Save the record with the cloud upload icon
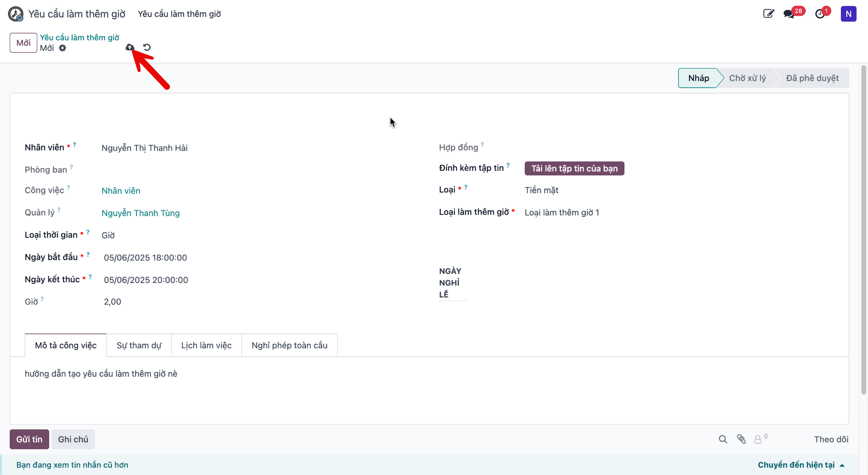This screenshot has height=475, width=868. 130,47
